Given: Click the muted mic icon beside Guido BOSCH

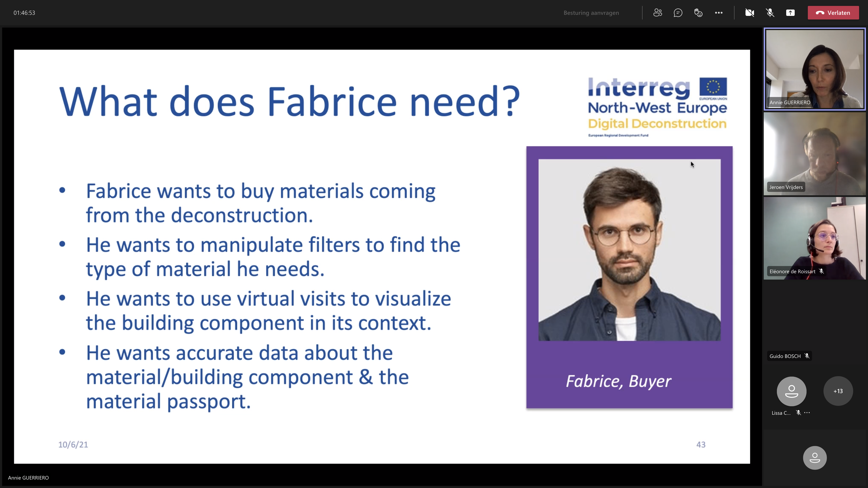Looking at the screenshot, I should pos(807,356).
